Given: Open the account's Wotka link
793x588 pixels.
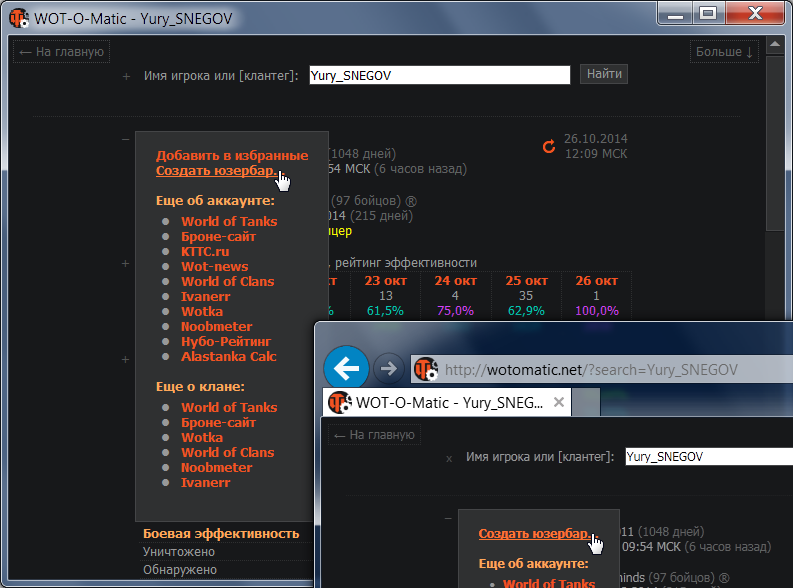Looking at the screenshot, I should (x=202, y=311).
